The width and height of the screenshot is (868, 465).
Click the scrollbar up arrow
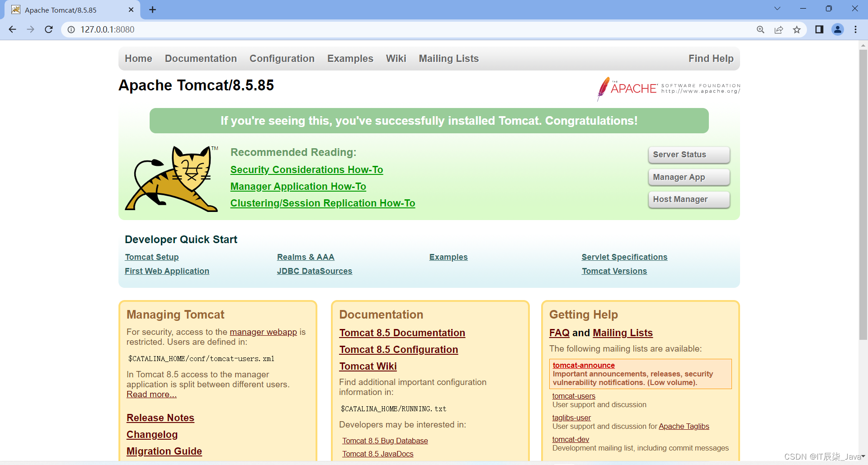coord(863,45)
